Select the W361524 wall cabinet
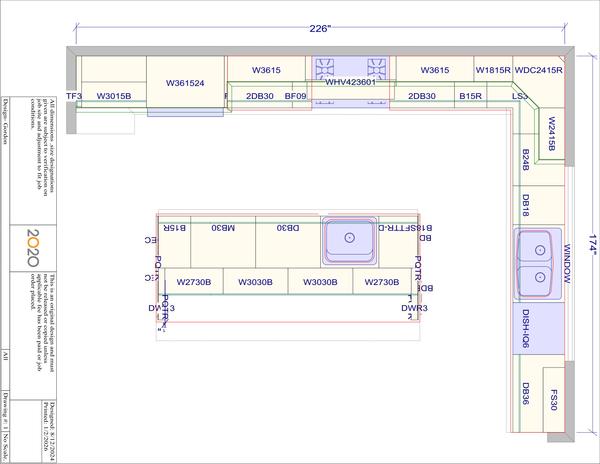The image size is (600, 464). point(185,83)
